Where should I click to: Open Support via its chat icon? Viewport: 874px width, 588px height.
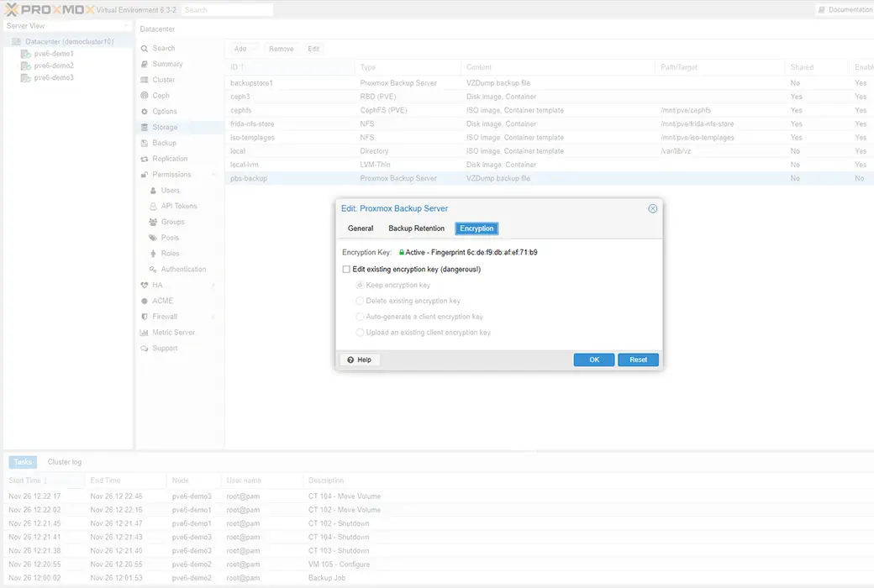coord(145,349)
